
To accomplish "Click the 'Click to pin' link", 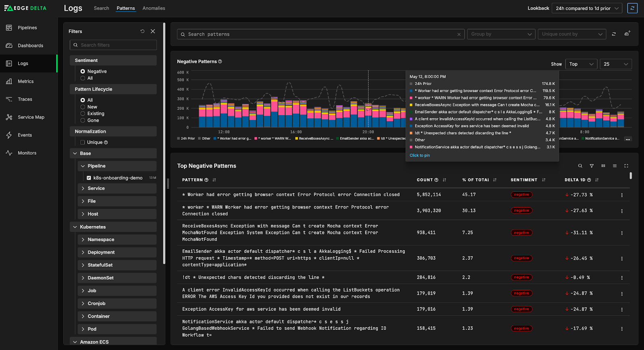I will coord(419,155).
